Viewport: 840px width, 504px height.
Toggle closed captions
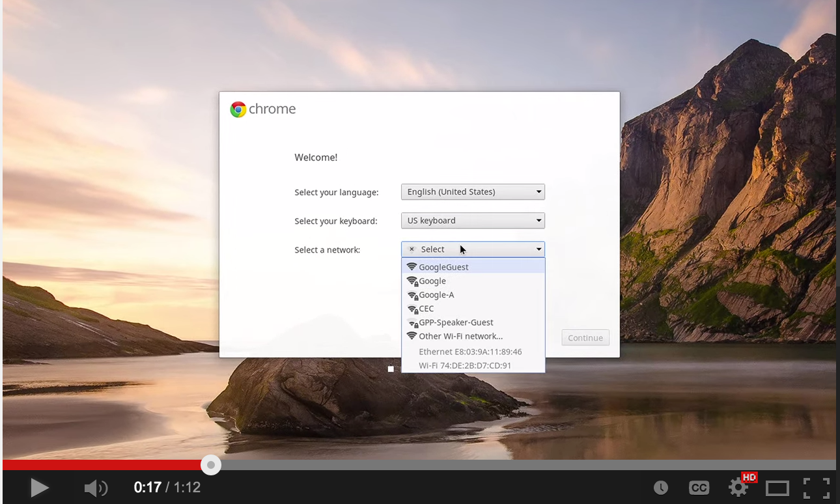[699, 488]
